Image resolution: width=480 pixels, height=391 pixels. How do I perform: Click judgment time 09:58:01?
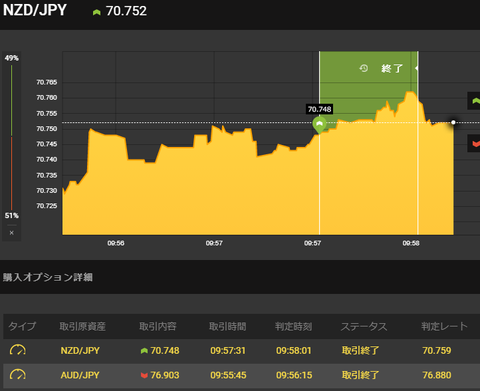(294, 351)
